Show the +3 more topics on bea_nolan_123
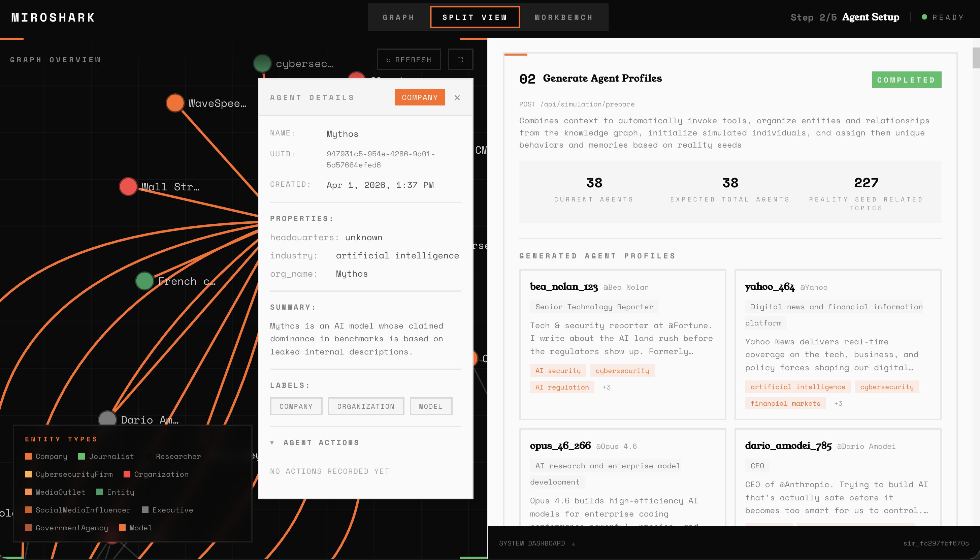Screen dimensions: 980x560 click(x=607, y=387)
